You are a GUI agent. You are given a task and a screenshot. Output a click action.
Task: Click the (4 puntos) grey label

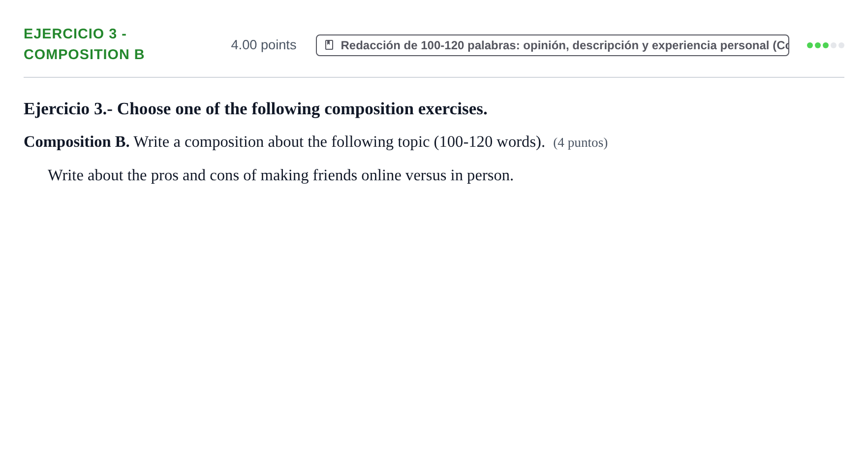tap(580, 143)
